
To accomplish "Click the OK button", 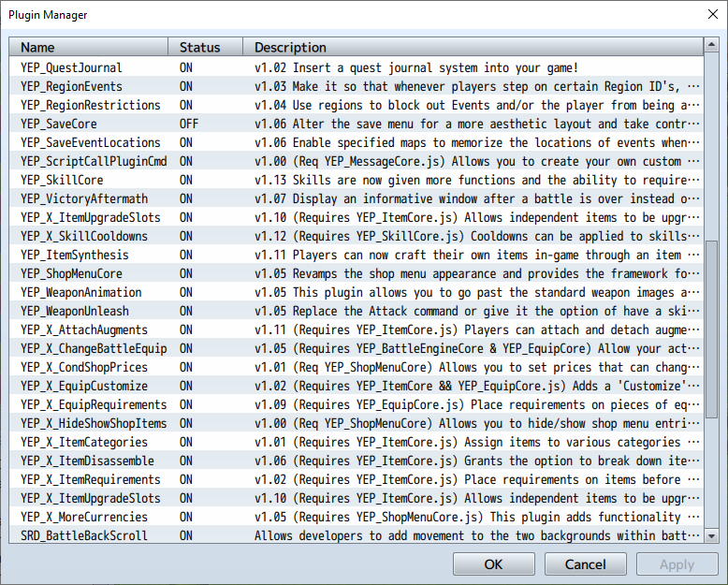I will [493, 564].
